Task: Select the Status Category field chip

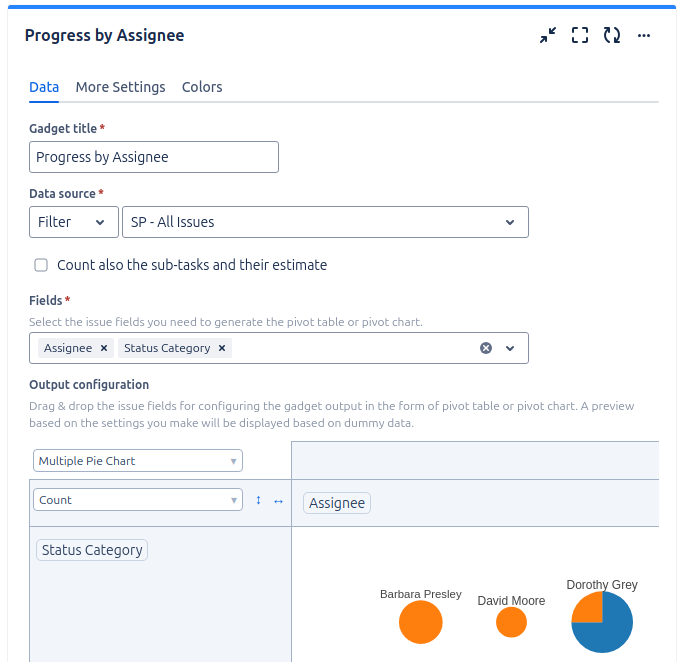Action: point(92,550)
